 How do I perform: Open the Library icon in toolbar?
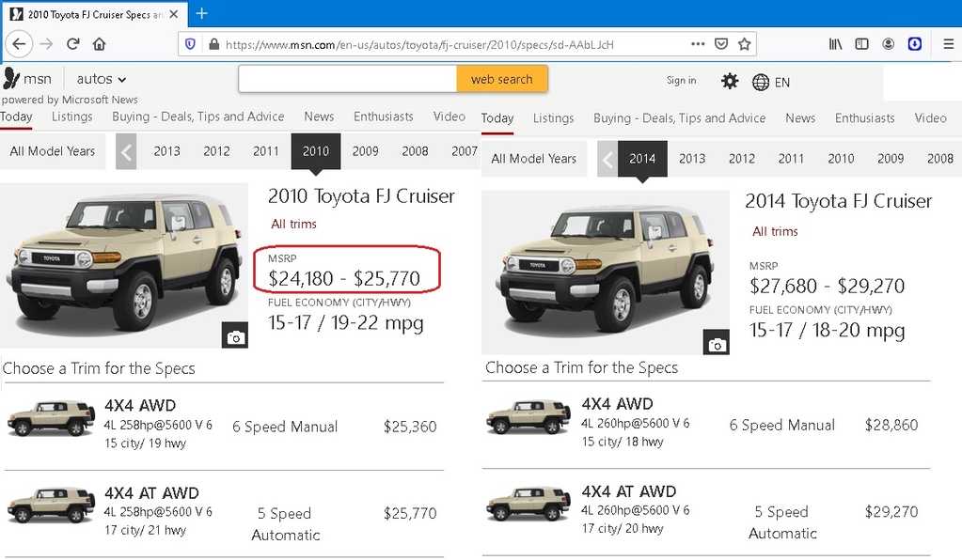coord(836,44)
